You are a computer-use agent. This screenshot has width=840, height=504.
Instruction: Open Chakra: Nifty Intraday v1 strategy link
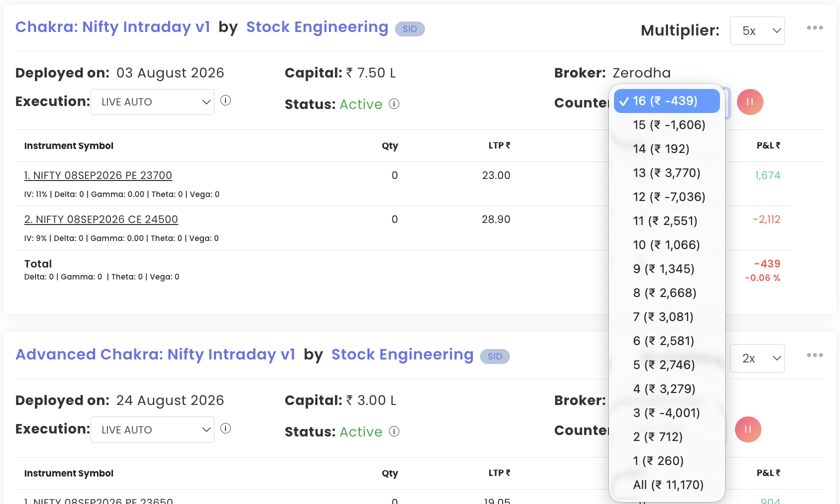point(112,27)
